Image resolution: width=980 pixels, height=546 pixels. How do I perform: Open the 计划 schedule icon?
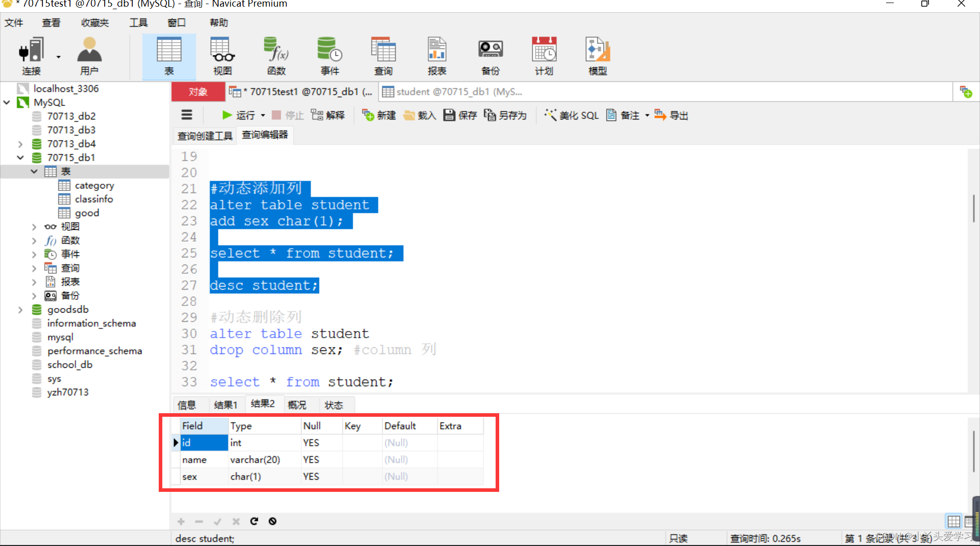pyautogui.click(x=544, y=56)
